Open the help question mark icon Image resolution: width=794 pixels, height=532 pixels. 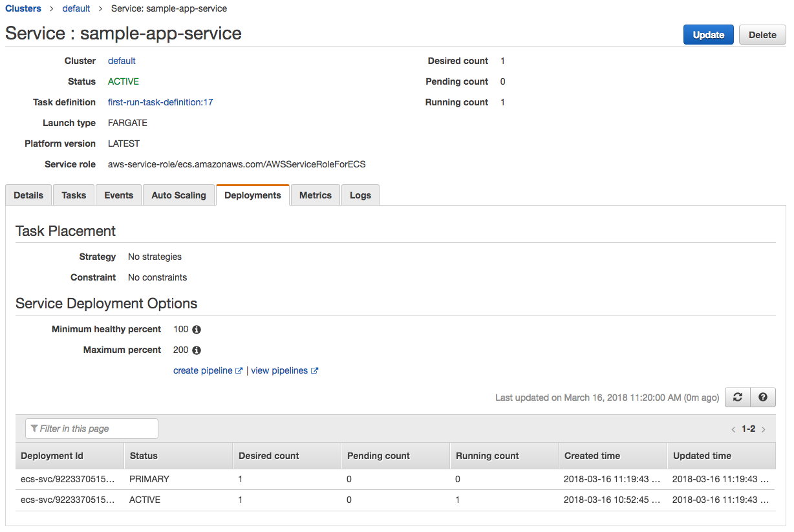pos(763,398)
